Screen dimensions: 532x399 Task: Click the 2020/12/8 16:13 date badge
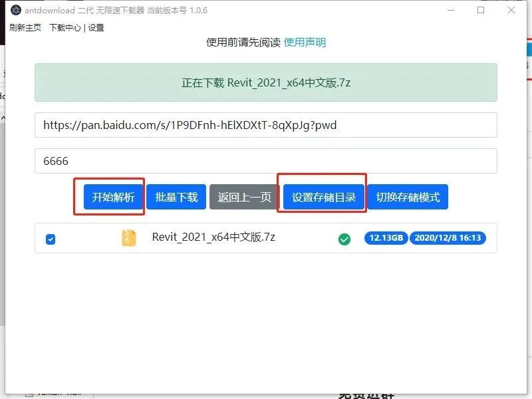tap(448, 238)
